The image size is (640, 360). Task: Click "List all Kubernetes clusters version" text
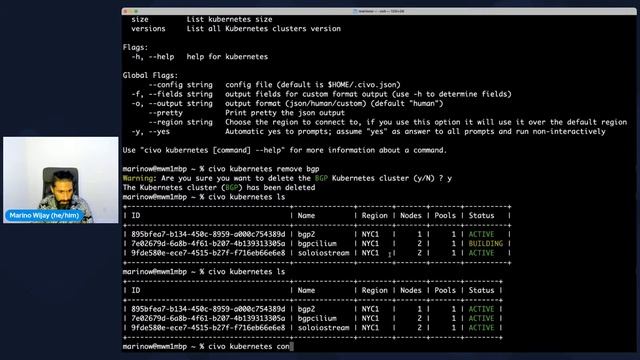[x=264, y=29]
